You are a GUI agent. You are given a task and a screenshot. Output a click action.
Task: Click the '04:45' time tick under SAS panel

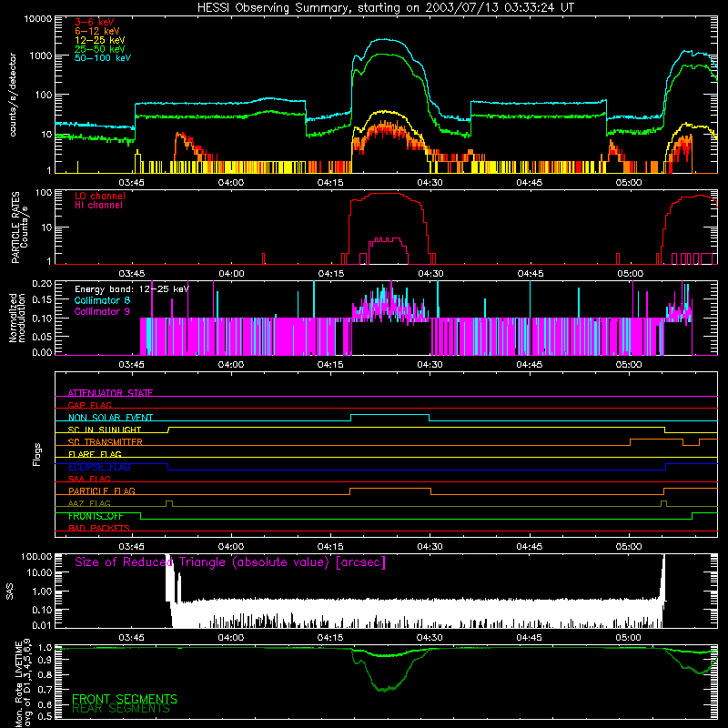pyautogui.click(x=530, y=638)
